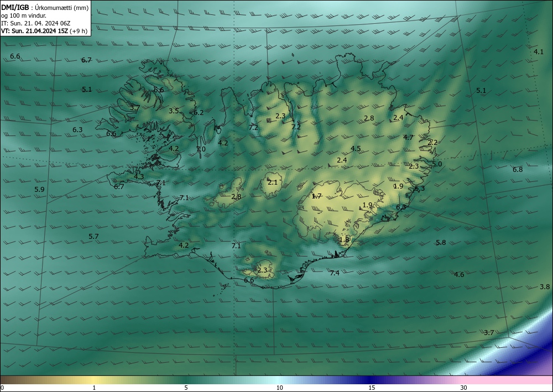Click the 2.1 value on the glacier

click(x=273, y=182)
